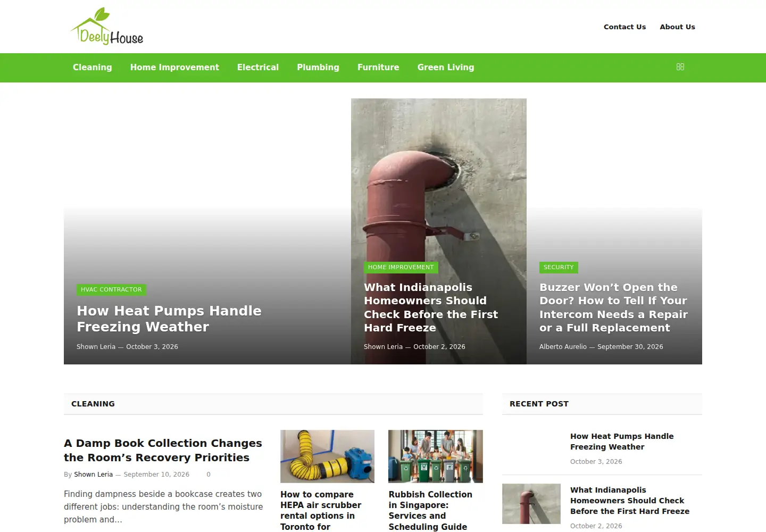The image size is (766, 532).
Task: Select the Home Improvement menu item
Action: point(174,68)
